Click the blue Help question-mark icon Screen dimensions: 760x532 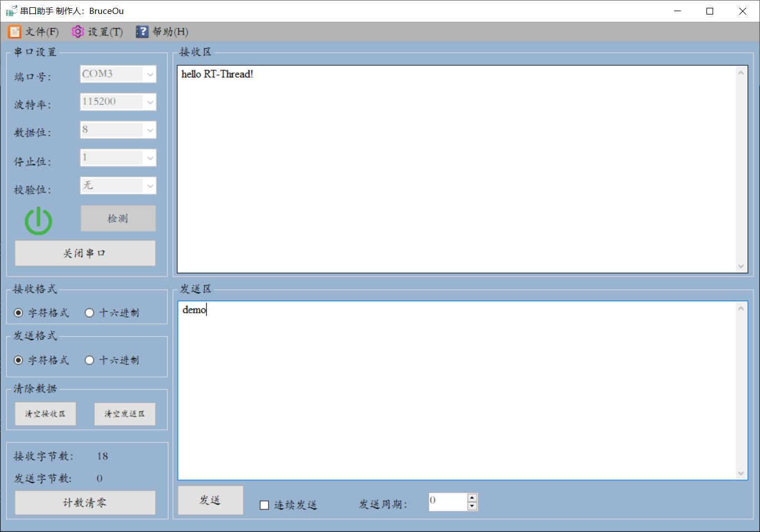[142, 32]
